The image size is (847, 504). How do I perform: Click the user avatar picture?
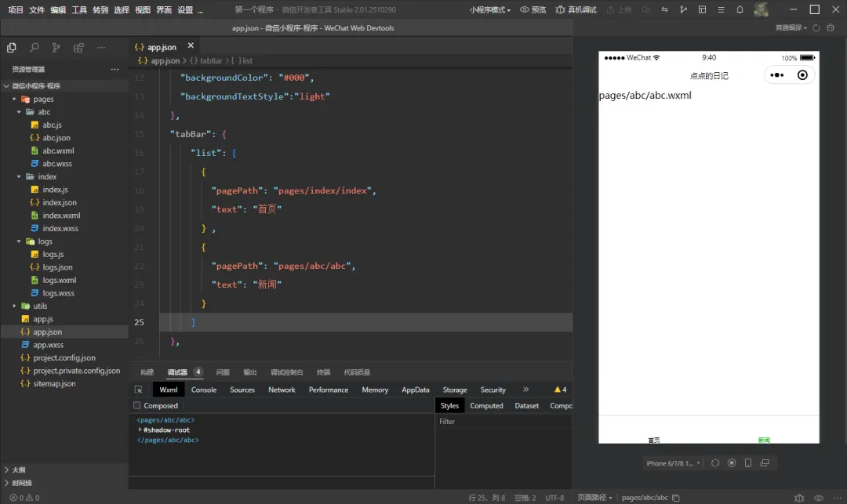click(761, 9)
